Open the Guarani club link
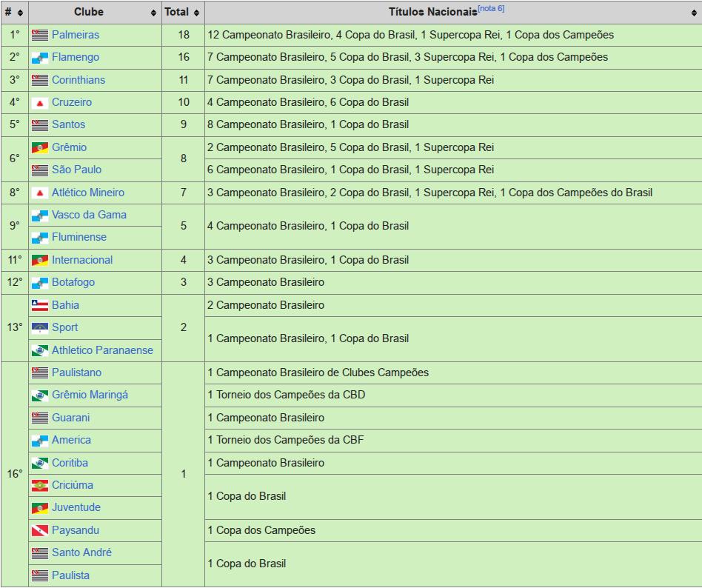 pyautogui.click(x=71, y=418)
